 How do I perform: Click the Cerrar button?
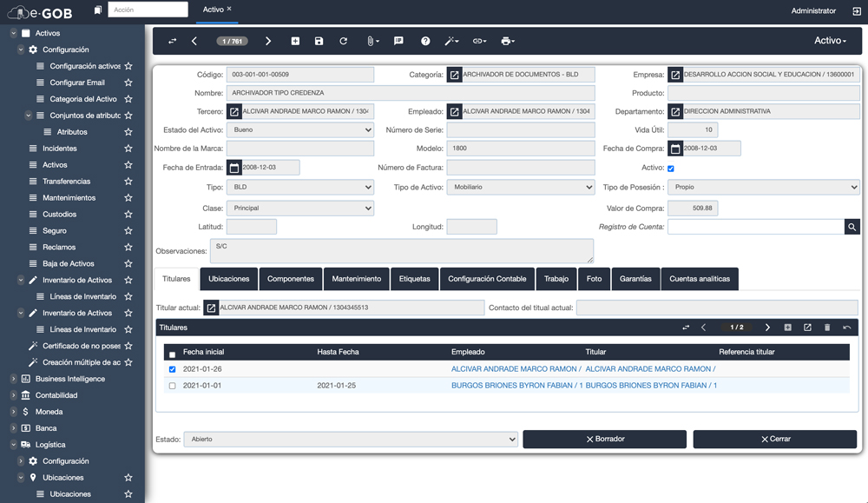point(774,440)
